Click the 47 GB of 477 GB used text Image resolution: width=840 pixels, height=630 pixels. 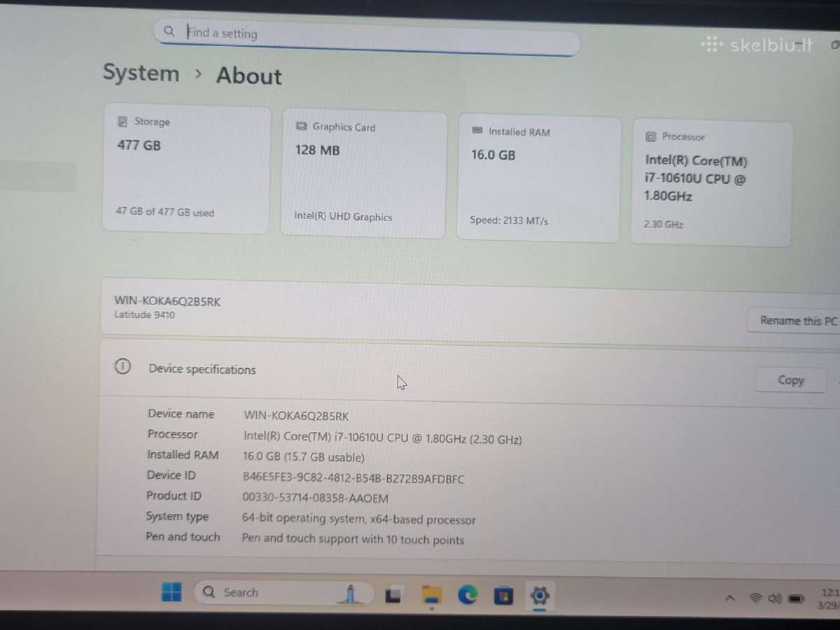165,212
